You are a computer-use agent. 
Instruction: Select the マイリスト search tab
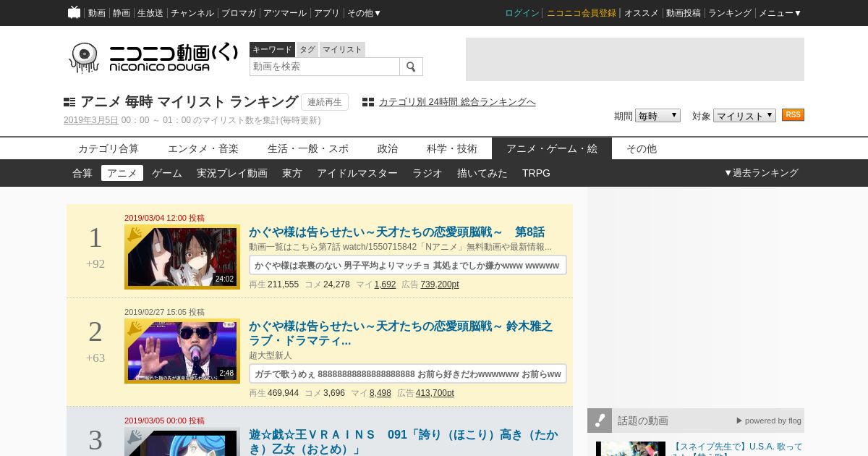tap(342, 49)
